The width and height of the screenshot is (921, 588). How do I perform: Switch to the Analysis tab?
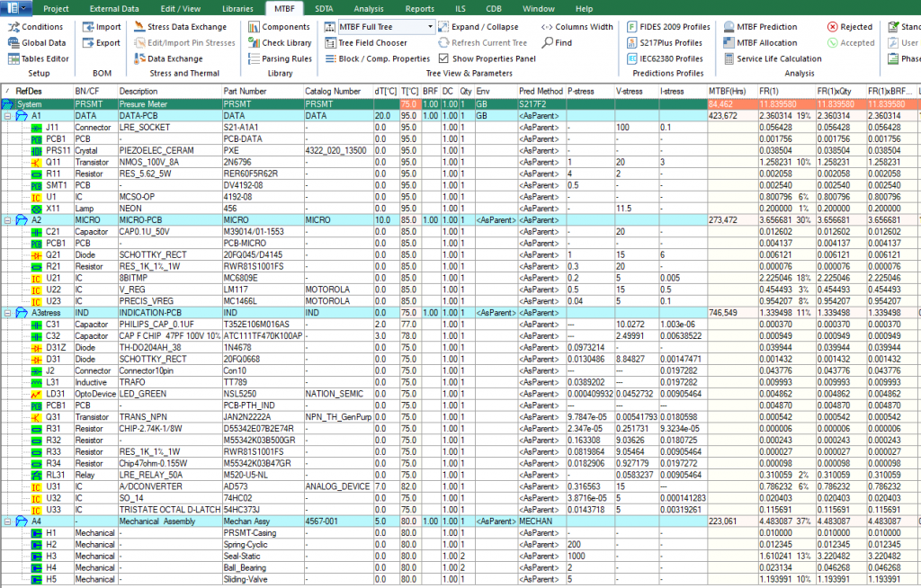click(x=369, y=9)
